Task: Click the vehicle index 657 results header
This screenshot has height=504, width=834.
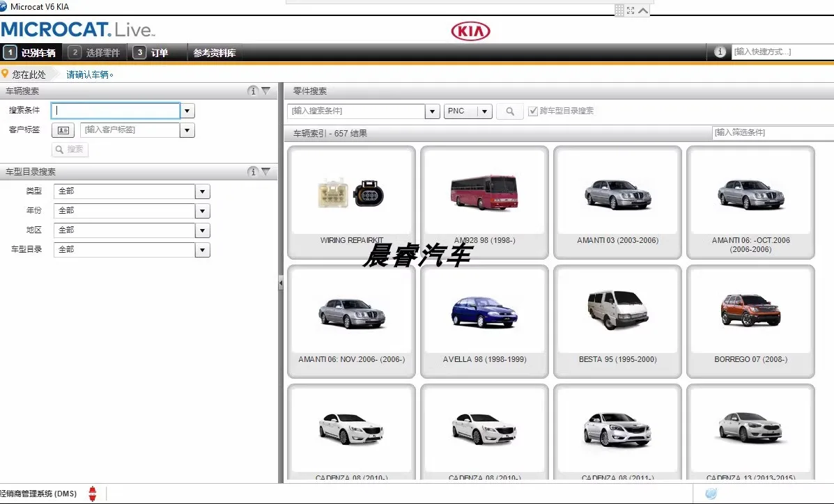Action: (330, 134)
